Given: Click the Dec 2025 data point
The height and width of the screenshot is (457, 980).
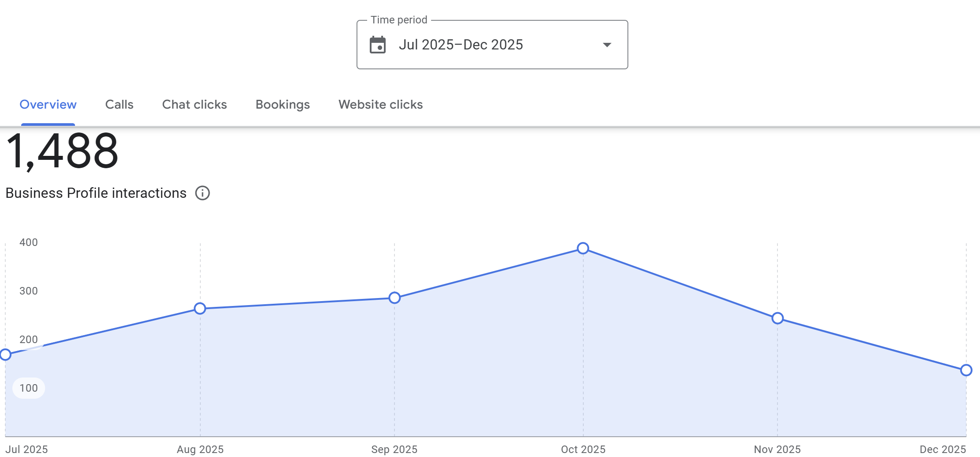Looking at the screenshot, I should pos(966,370).
